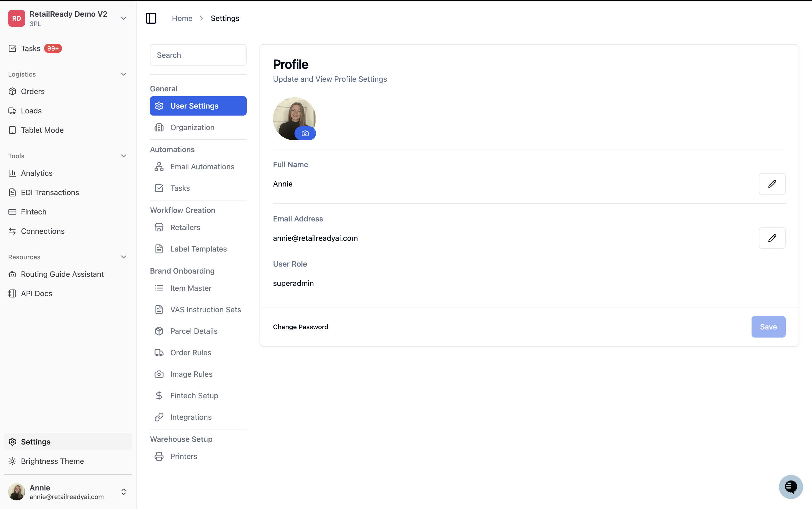
Task: Focus the settings Search field
Action: (x=198, y=55)
